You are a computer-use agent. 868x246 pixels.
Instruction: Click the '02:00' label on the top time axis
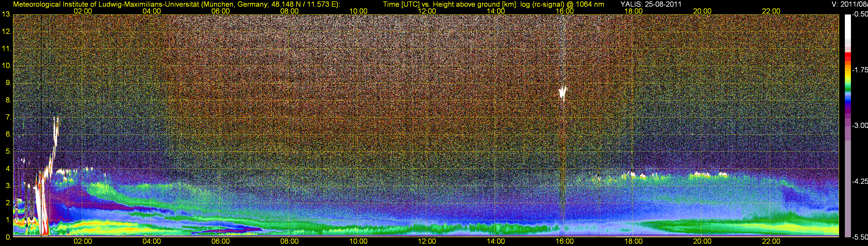pos(83,11)
